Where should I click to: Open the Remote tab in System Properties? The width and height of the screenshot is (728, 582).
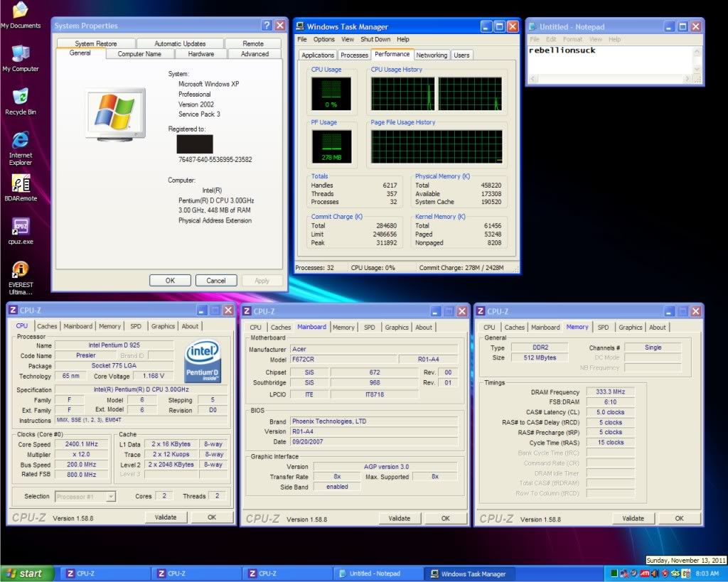tap(253, 43)
